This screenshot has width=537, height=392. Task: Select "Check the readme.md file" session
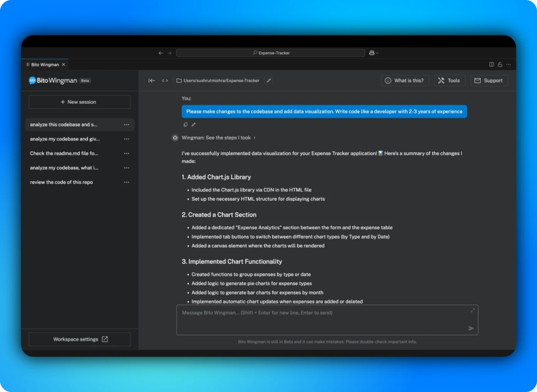(64, 154)
